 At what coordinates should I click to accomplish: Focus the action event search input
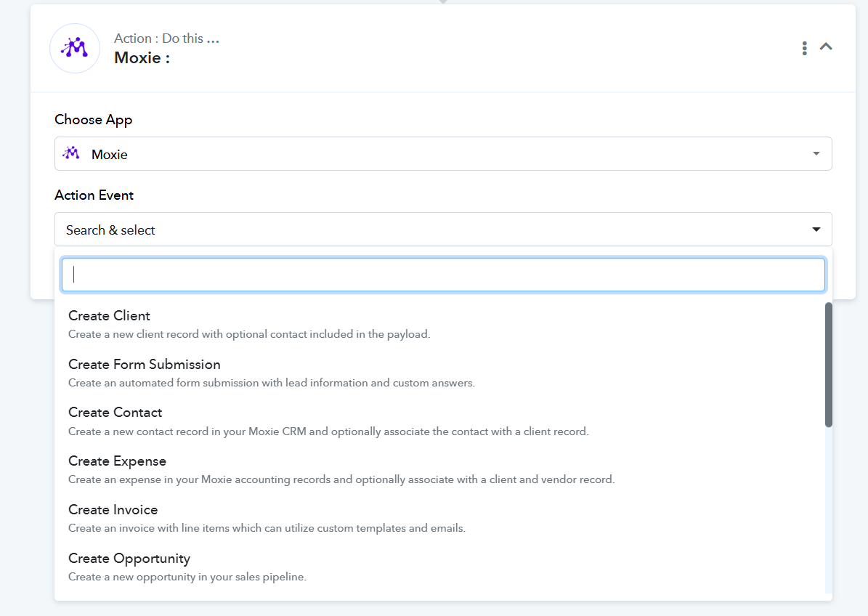(443, 275)
